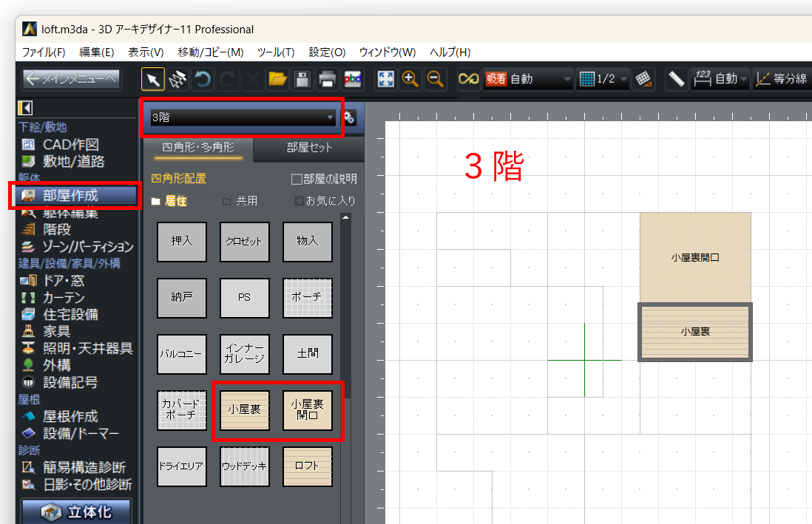Image resolution: width=812 pixels, height=524 pixels.
Task: Click the Undo icon in toolbar
Action: click(x=202, y=79)
